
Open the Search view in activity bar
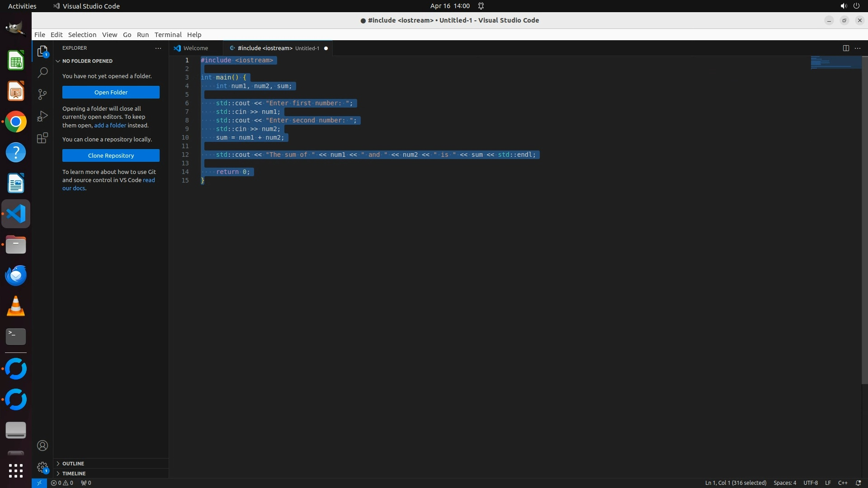[42, 72]
